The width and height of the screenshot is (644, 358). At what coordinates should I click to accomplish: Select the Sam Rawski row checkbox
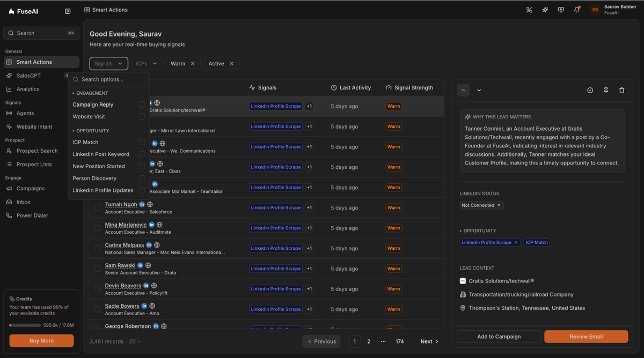click(x=98, y=268)
